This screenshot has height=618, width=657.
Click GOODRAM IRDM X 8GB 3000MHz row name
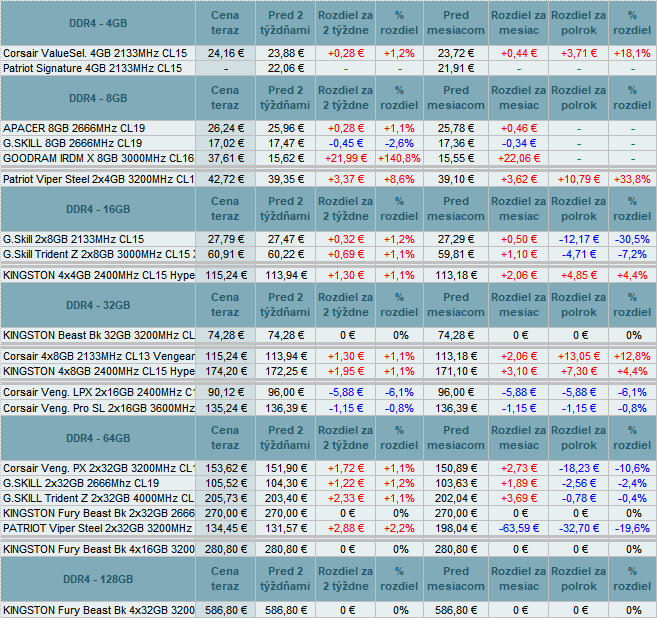[98, 158]
